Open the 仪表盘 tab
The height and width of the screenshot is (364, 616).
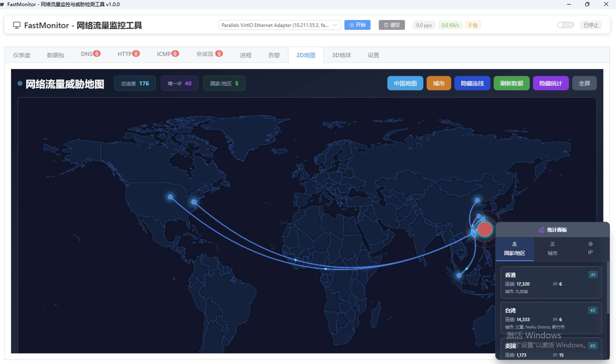22,55
